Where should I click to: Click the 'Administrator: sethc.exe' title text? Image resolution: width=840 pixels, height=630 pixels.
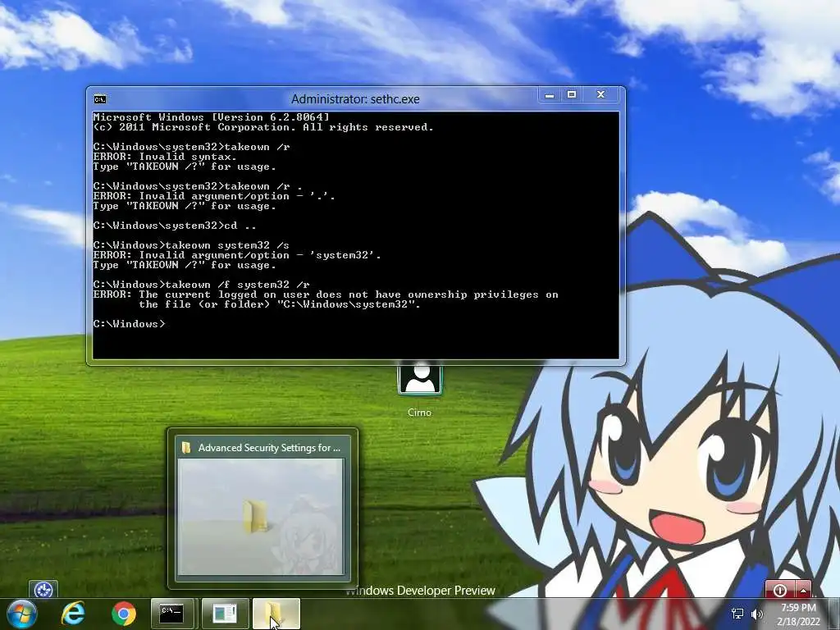[355, 99]
